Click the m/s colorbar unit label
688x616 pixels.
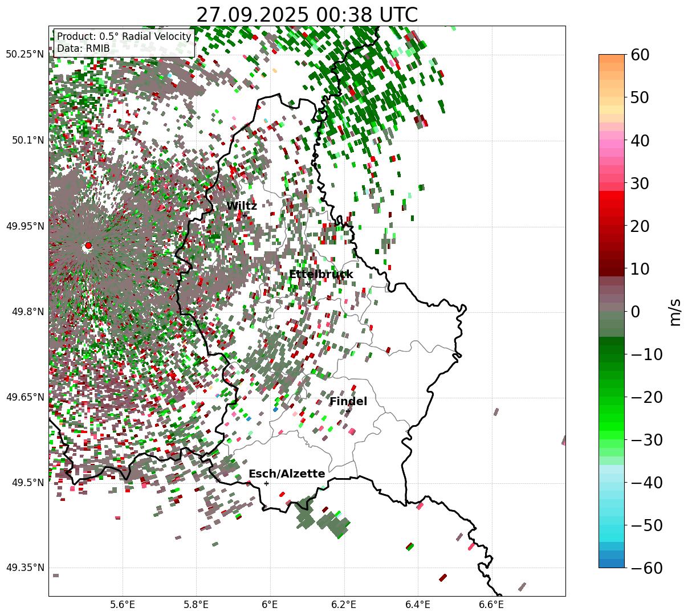pos(675,311)
